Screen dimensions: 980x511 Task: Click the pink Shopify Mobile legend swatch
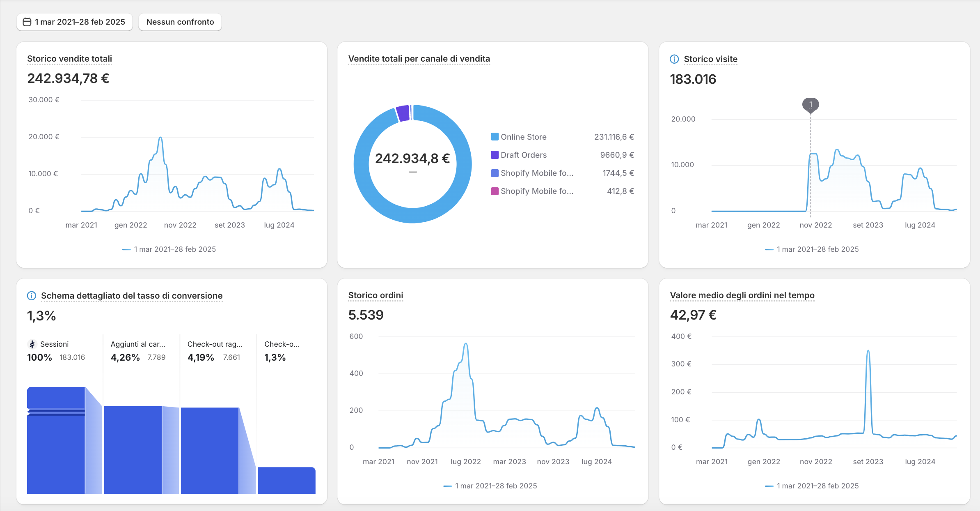pos(495,191)
